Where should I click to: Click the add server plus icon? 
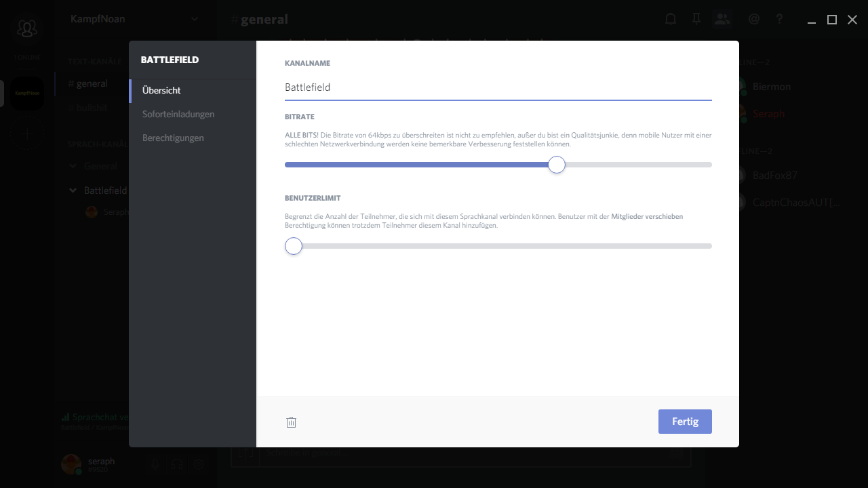pos(27,134)
